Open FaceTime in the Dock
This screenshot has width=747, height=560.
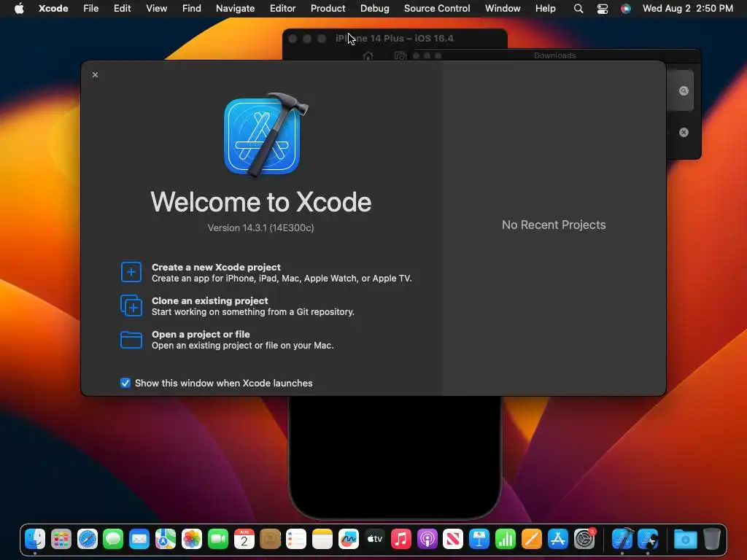217,539
